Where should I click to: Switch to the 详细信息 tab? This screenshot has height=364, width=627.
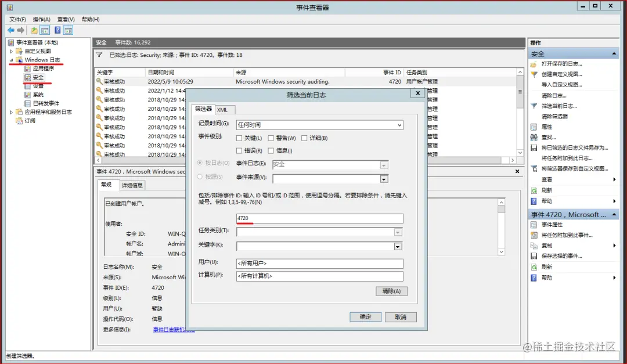point(132,185)
